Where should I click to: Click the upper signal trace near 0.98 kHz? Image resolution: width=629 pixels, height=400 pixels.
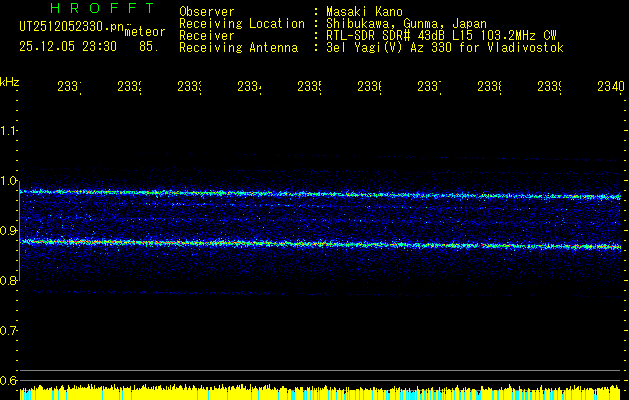(320, 194)
